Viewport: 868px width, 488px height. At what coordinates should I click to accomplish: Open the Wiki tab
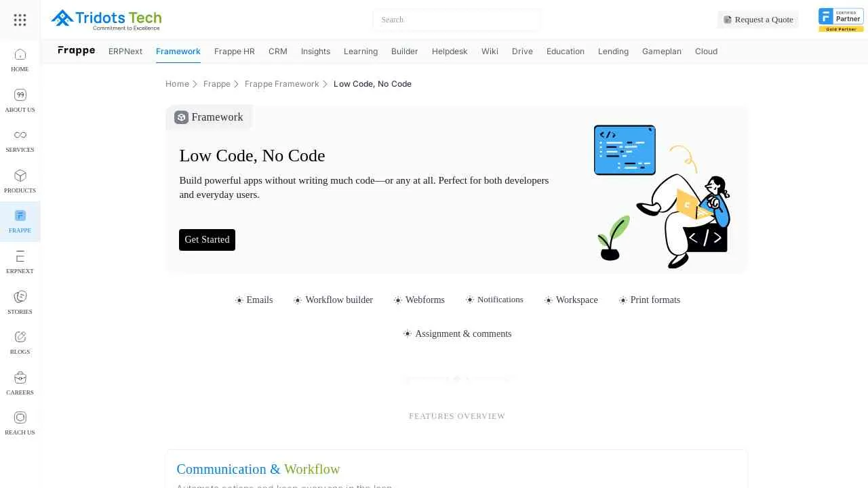coord(490,52)
